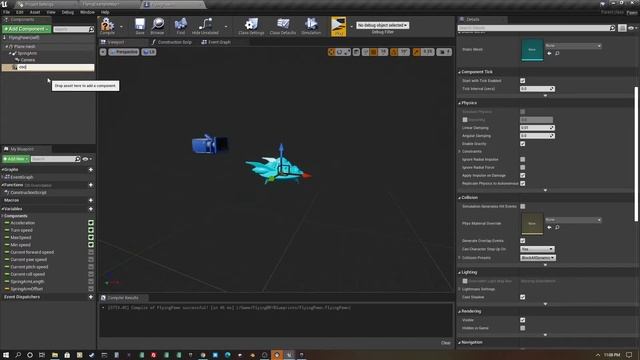
Task: Switch to the Construction Script tab
Action: (171, 42)
